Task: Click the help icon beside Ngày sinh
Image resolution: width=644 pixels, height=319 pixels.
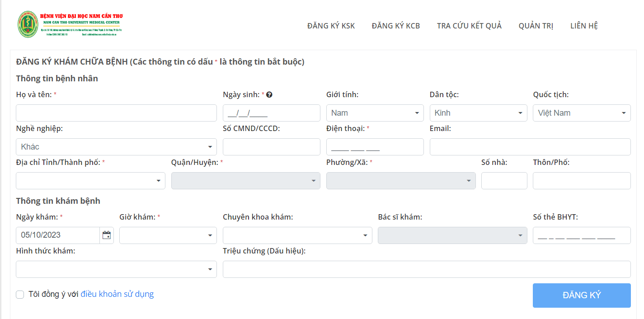Action: pos(269,95)
